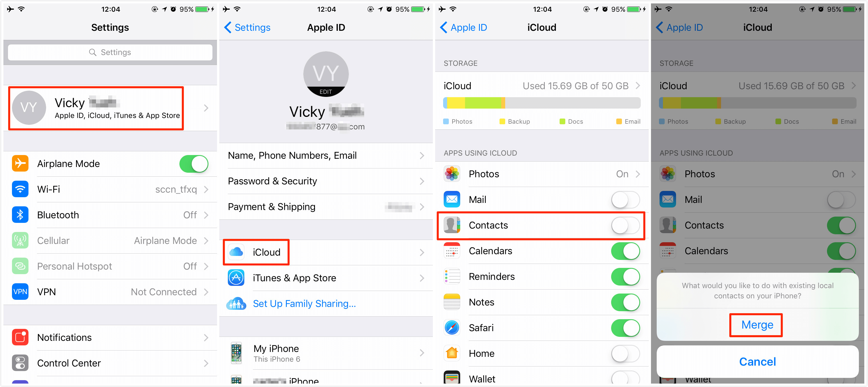Open Settings search input field
Viewport: 868px width, 387px height.
(108, 52)
